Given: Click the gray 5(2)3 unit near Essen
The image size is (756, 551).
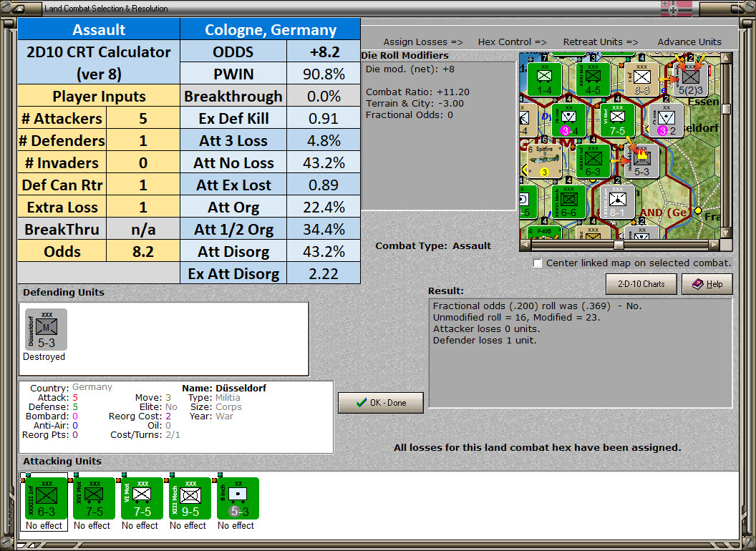Looking at the screenshot, I should tap(690, 79).
